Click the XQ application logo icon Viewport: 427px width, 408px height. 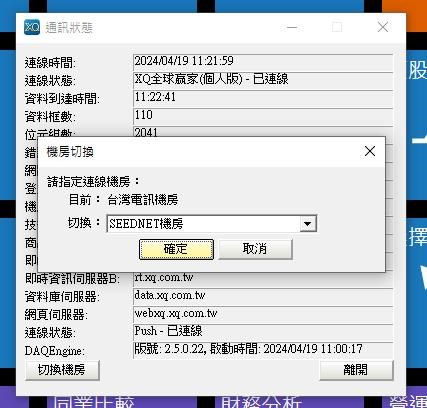tap(32, 27)
